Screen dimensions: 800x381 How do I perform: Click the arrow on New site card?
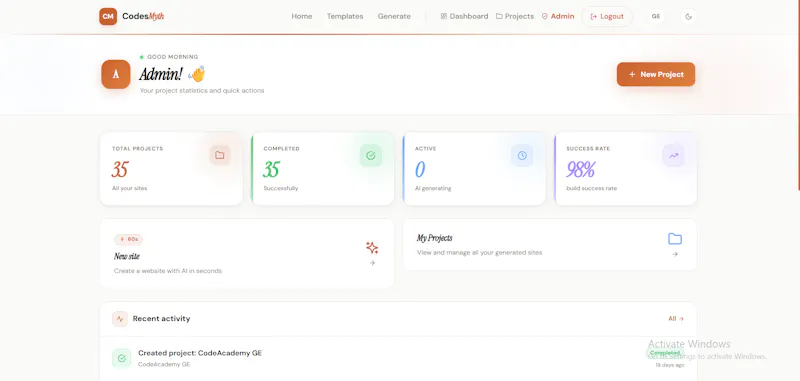[x=372, y=263]
